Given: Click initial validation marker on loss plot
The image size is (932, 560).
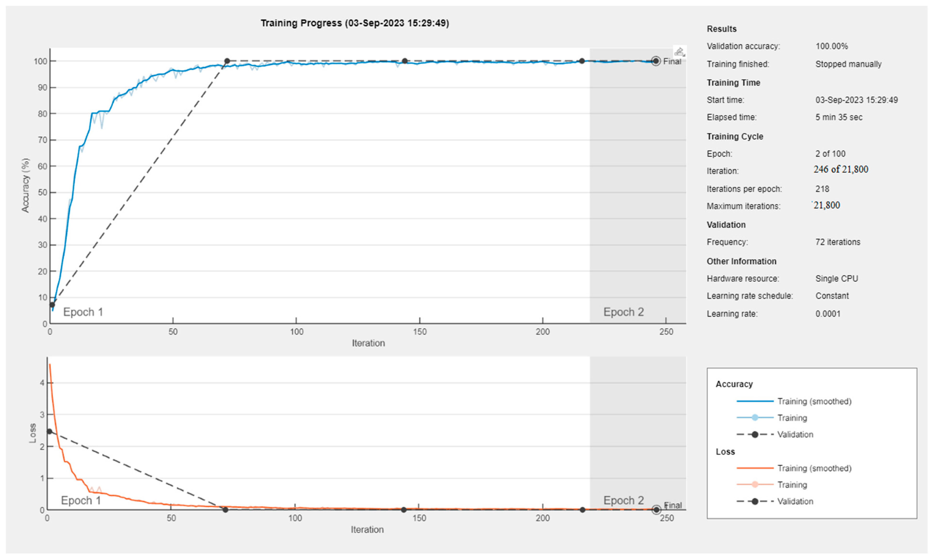Looking at the screenshot, I should click(x=49, y=431).
